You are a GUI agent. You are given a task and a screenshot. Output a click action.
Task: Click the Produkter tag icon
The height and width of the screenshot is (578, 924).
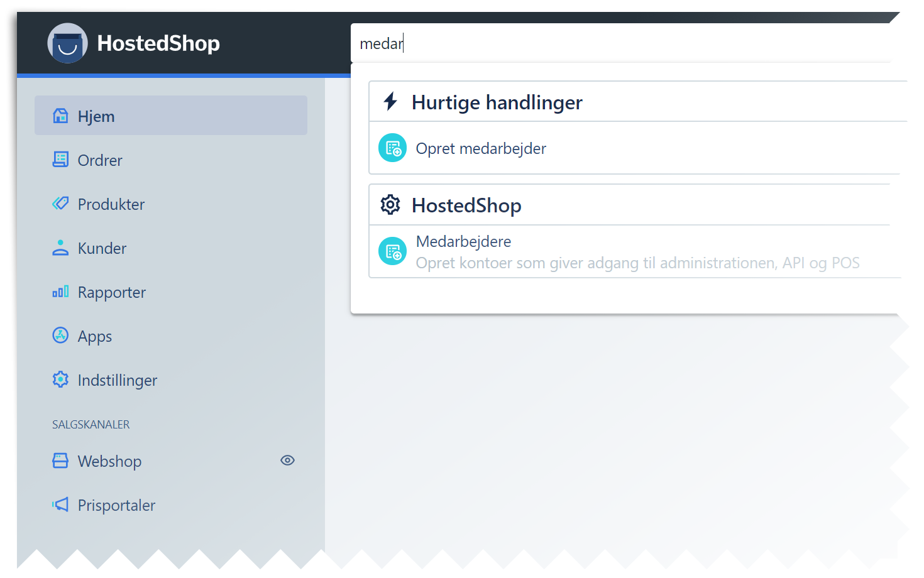click(60, 204)
